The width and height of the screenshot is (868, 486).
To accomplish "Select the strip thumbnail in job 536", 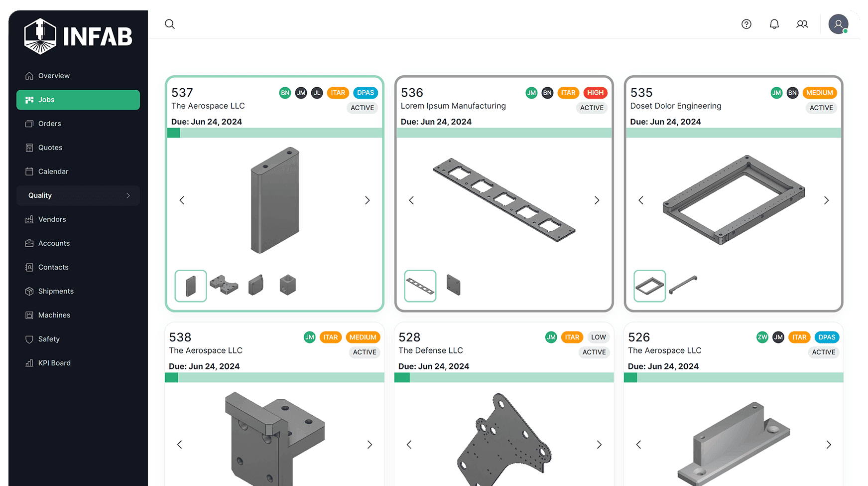I will pyautogui.click(x=420, y=286).
